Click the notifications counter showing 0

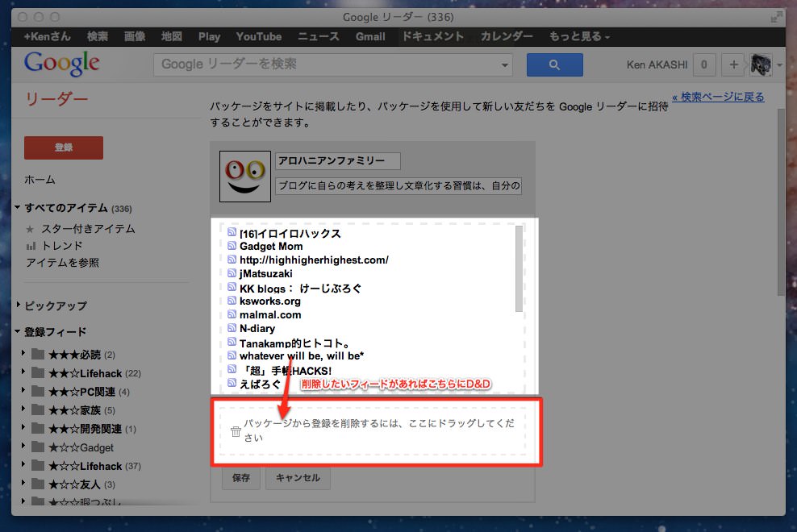click(704, 64)
